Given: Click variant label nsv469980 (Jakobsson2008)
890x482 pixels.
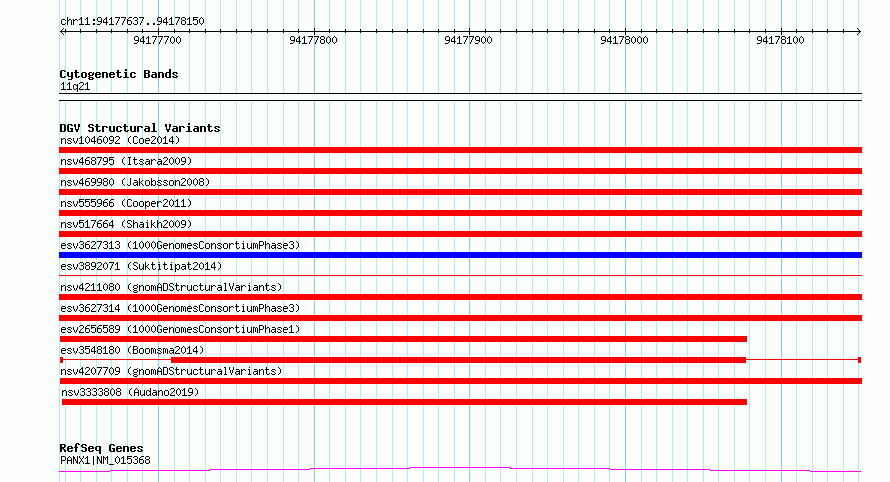Looking at the screenshot, I should (x=135, y=182).
